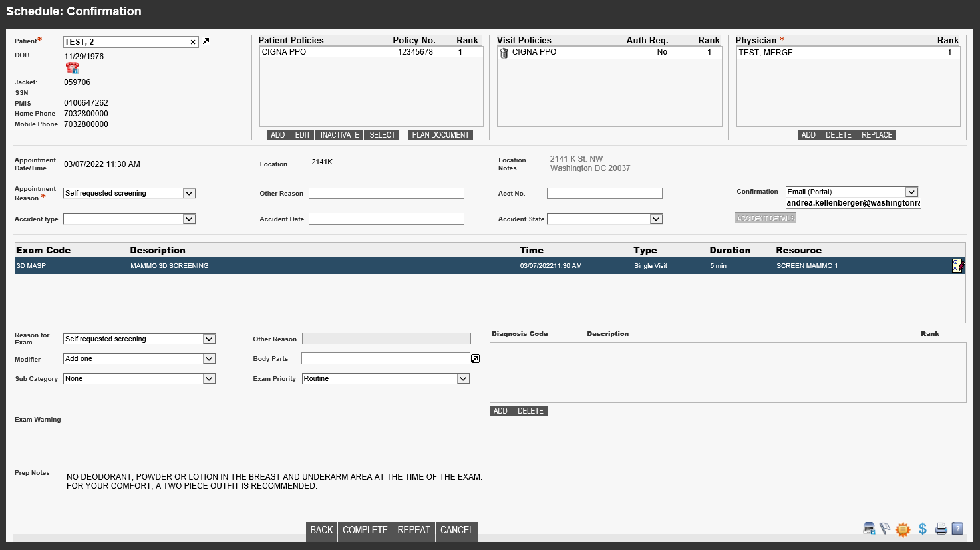This screenshot has width=980, height=550.
Task: Focus the Other Reason appointment field
Action: (x=387, y=193)
